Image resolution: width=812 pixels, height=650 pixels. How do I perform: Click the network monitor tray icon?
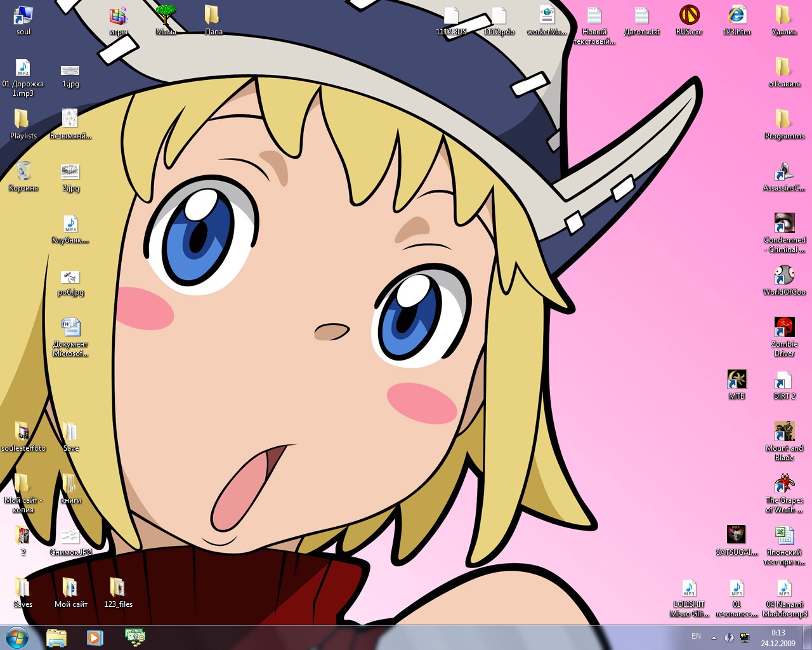(744, 638)
